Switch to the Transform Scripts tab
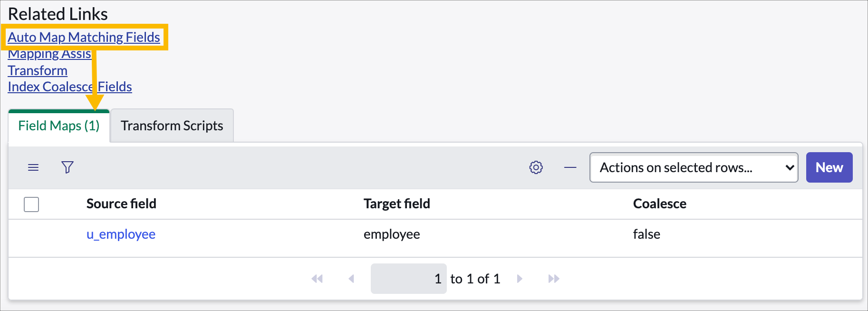 point(172,126)
